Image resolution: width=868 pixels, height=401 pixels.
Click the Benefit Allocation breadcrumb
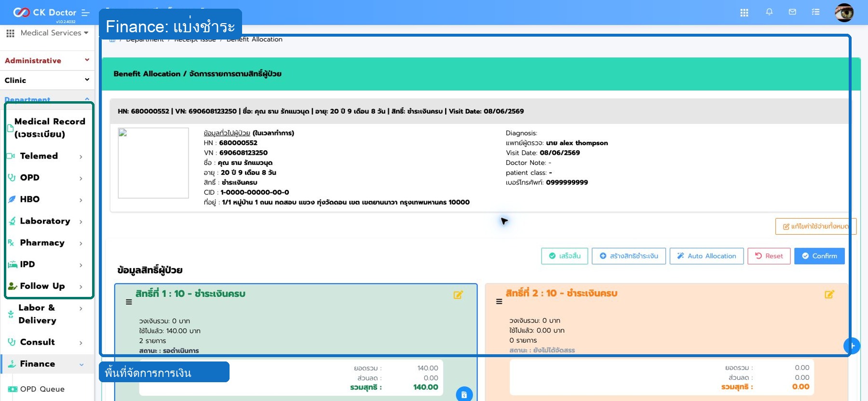[x=254, y=40]
